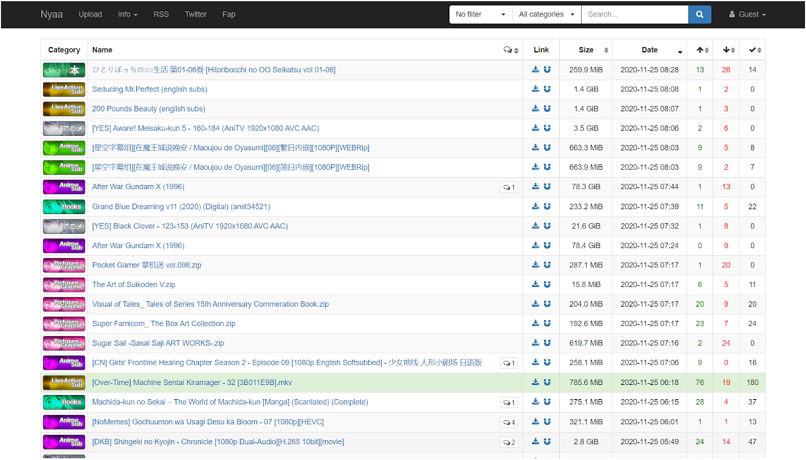Open After War Gundam X 78.3 GiB torrent

138,187
